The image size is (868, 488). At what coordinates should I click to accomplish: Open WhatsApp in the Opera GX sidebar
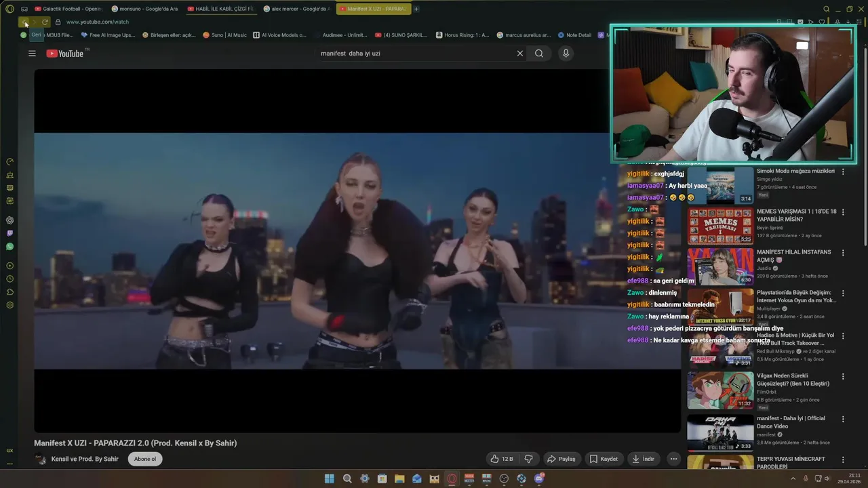pos(9,247)
